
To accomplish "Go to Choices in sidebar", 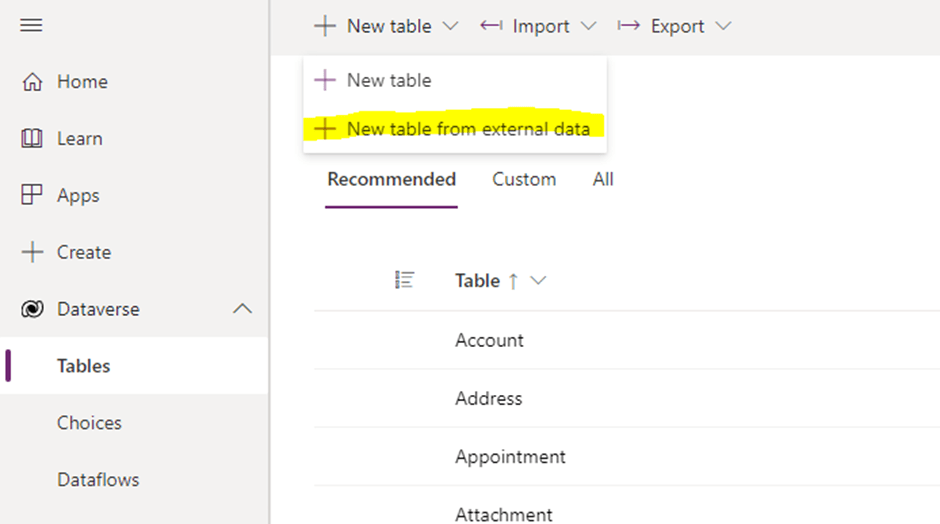I will point(89,423).
